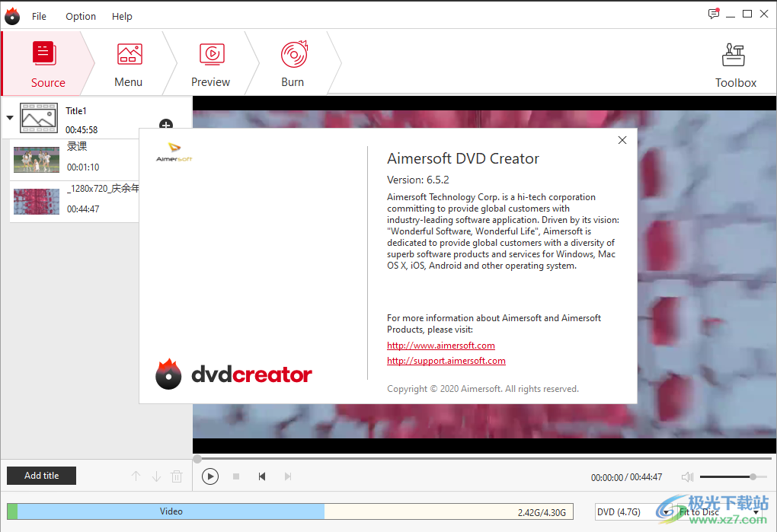Click the dvdcreator logo in About dialog

point(234,374)
